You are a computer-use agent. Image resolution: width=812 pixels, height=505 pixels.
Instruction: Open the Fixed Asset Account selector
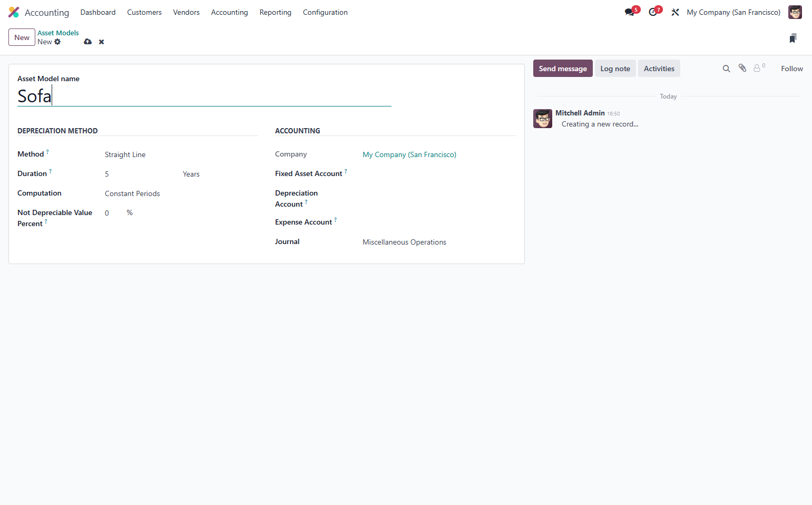(439, 174)
